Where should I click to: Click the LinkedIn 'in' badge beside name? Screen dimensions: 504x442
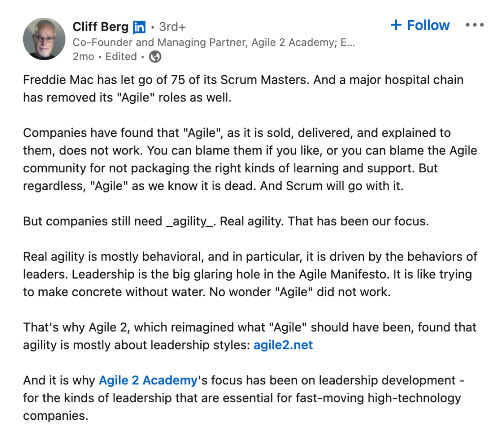[139, 27]
